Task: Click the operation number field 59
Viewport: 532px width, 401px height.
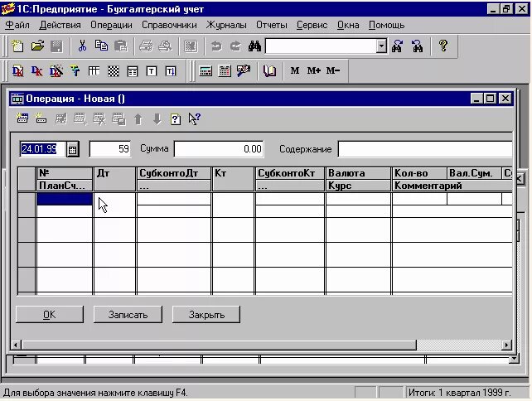Action: [x=110, y=149]
